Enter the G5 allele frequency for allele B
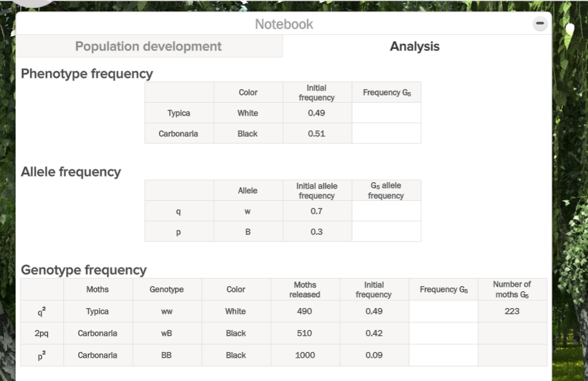The image size is (588, 381). (x=386, y=231)
